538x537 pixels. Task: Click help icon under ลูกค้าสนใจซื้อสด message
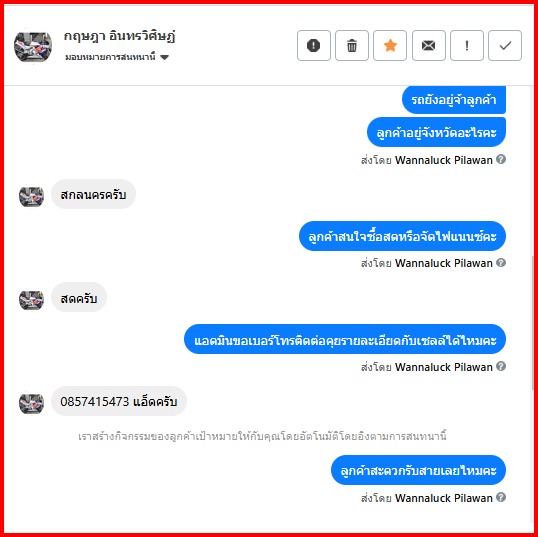coord(501,262)
